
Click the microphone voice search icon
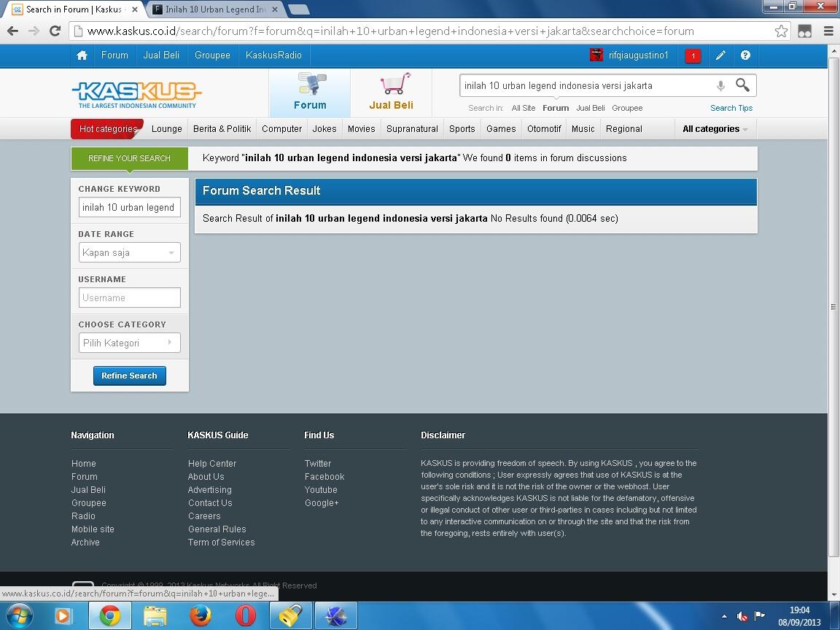pyautogui.click(x=720, y=85)
